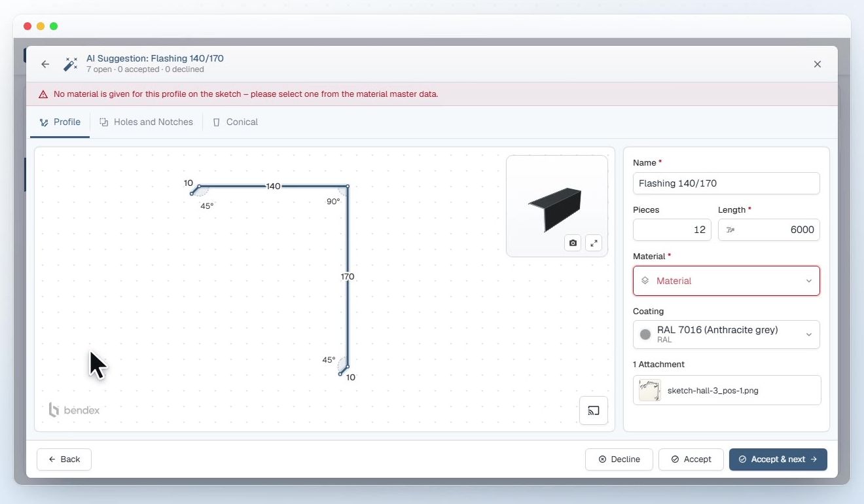Click the warning triangle icon

[43, 94]
